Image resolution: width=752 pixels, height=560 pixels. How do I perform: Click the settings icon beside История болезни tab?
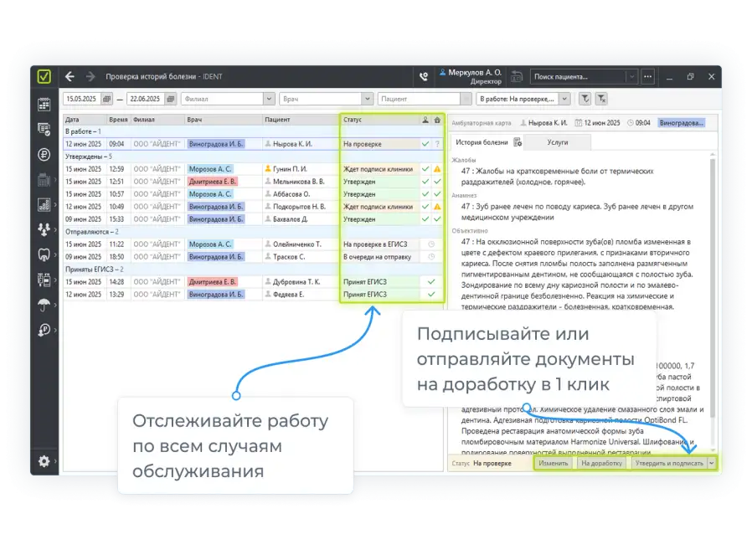tap(518, 142)
